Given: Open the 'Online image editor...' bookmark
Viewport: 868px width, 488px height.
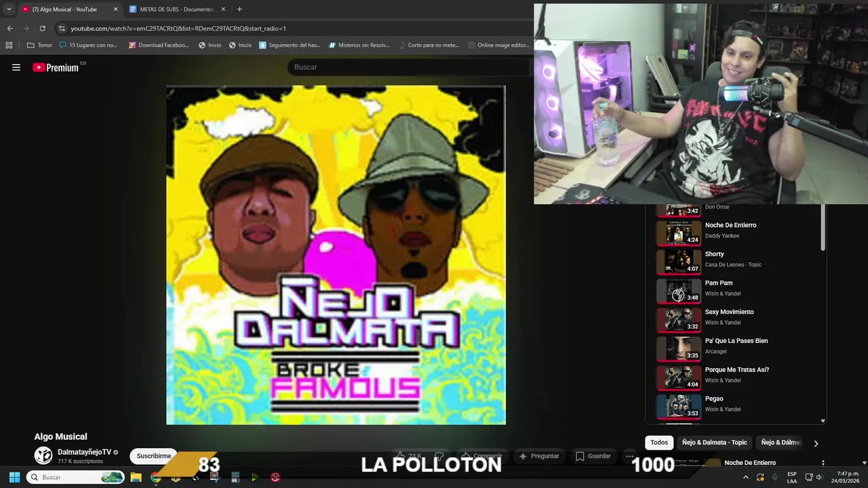Looking at the screenshot, I should [x=498, y=45].
